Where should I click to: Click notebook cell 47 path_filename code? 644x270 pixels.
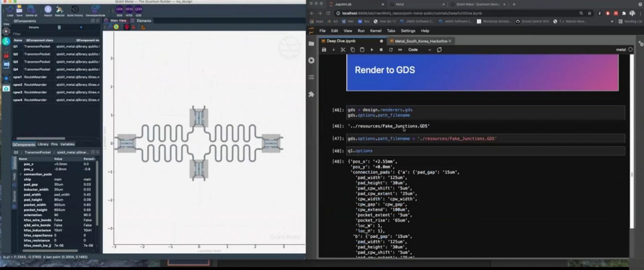click(x=486, y=138)
